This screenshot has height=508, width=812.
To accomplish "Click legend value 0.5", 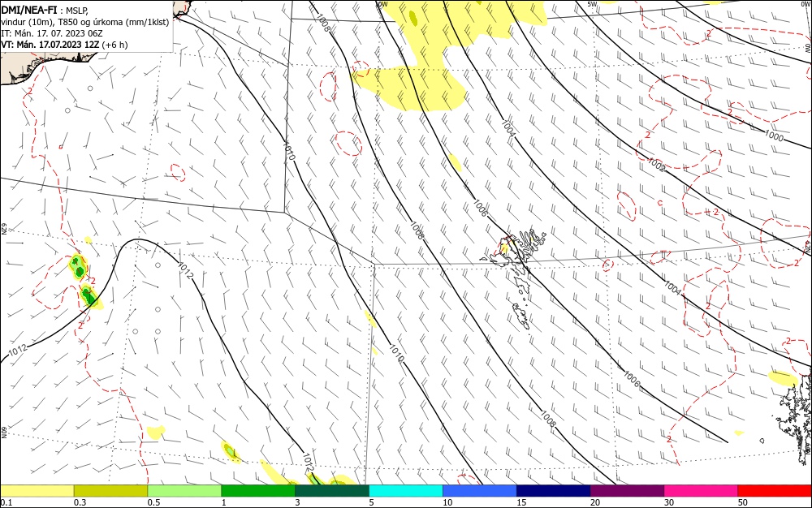I will [x=153, y=502].
